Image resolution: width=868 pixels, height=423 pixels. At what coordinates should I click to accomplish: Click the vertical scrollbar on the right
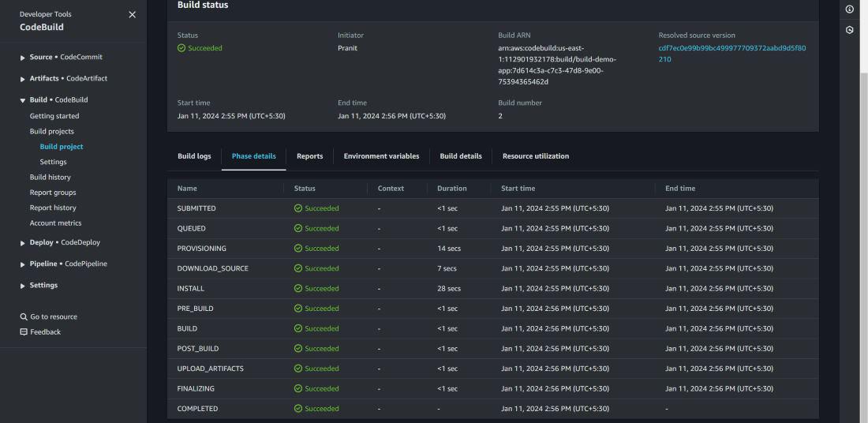click(863, 237)
